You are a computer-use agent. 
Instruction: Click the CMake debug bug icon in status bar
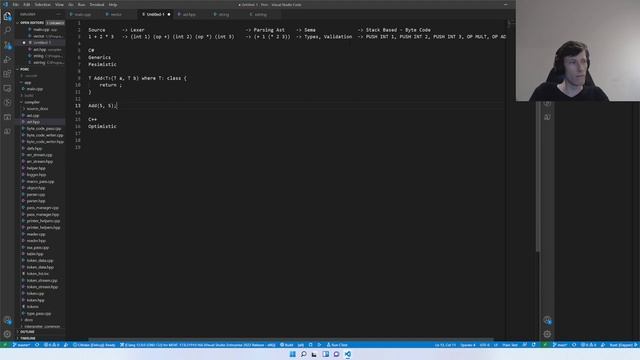tap(311, 345)
